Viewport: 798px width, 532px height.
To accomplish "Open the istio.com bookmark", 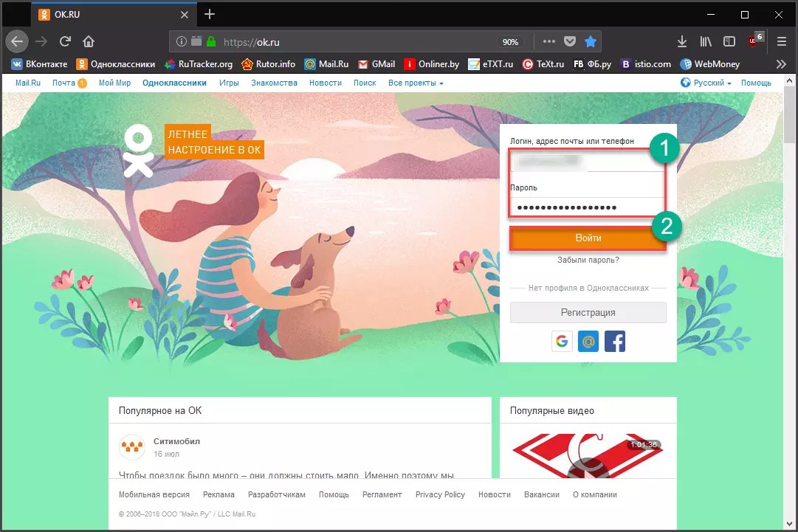I will 646,64.
